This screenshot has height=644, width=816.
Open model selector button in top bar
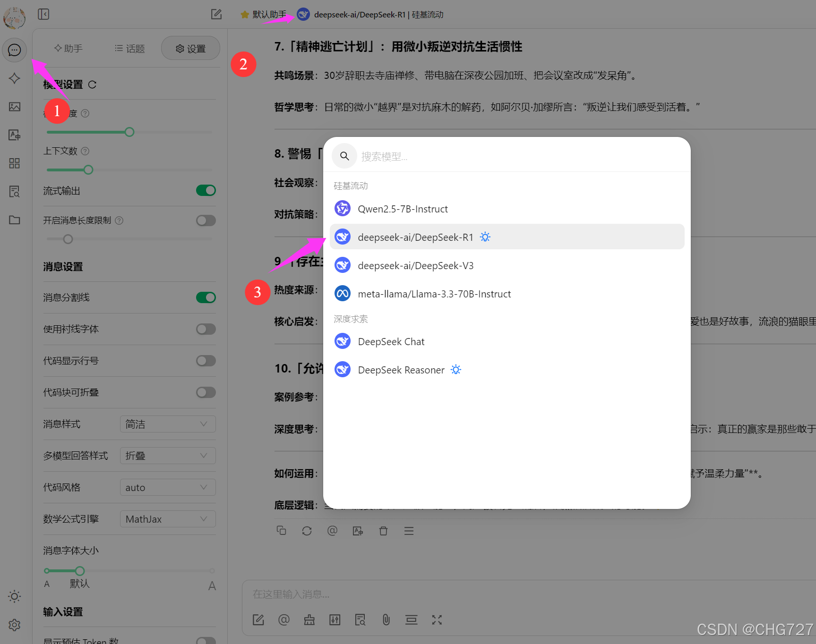click(x=370, y=15)
